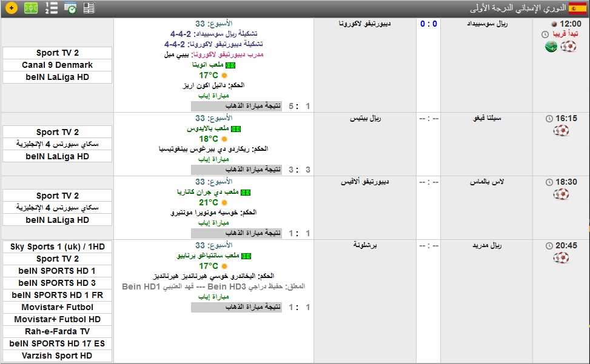Select beIN SPORTS HD 1 FR channel

(x=57, y=295)
